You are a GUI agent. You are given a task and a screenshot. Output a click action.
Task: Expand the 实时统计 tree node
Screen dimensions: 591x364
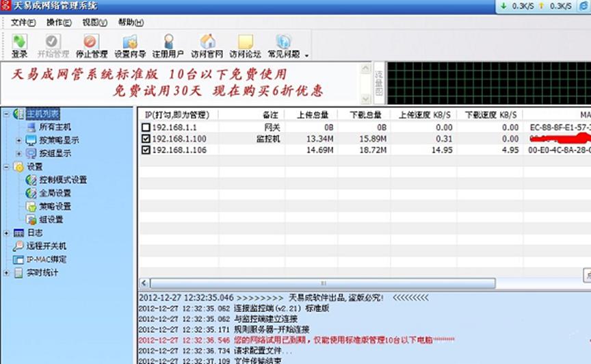pyautogui.click(x=6, y=273)
